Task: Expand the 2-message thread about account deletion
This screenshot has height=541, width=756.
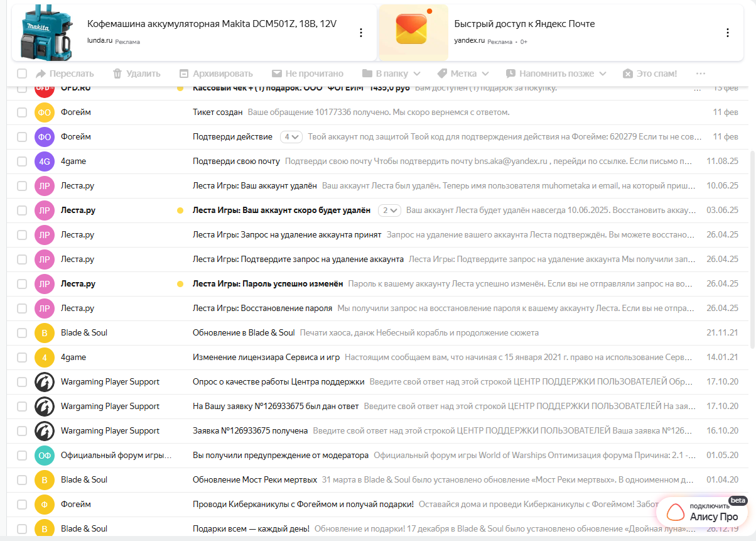Action: pyautogui.click(x=389, y=210)
